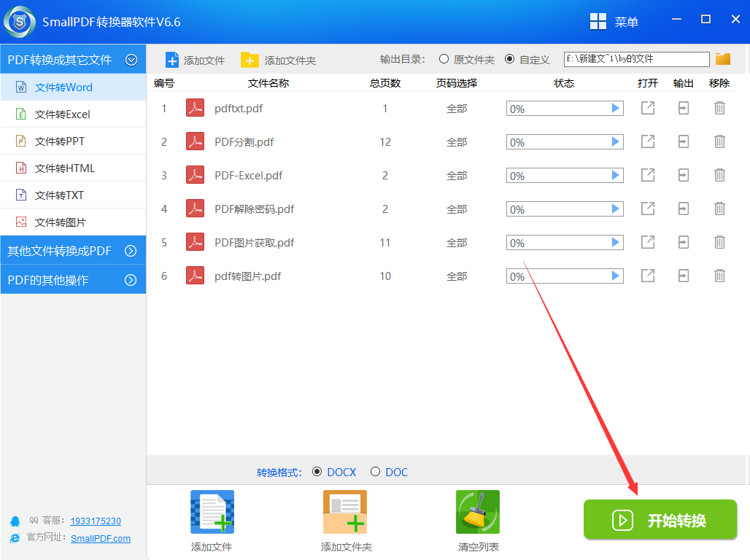Image resolution: width=750 pixels, height=560 pixels.
Task: Choose DOC conversion format
Action: pos(376,472)
